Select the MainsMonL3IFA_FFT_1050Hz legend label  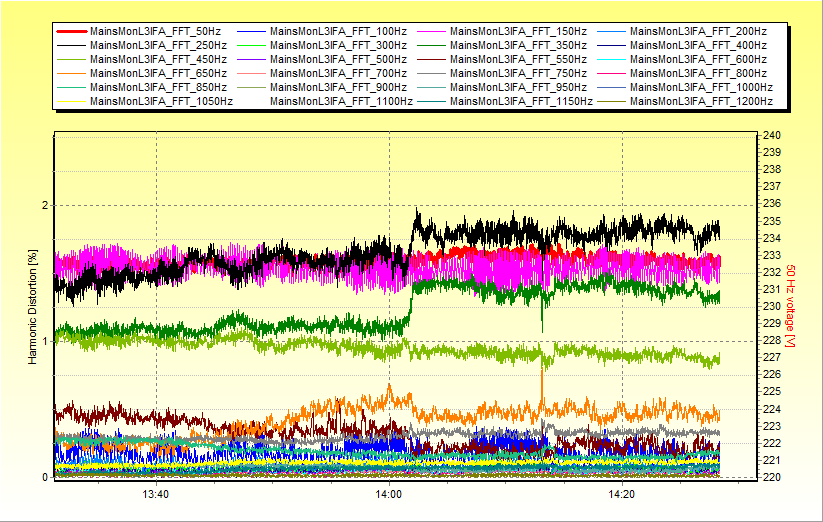161,102
